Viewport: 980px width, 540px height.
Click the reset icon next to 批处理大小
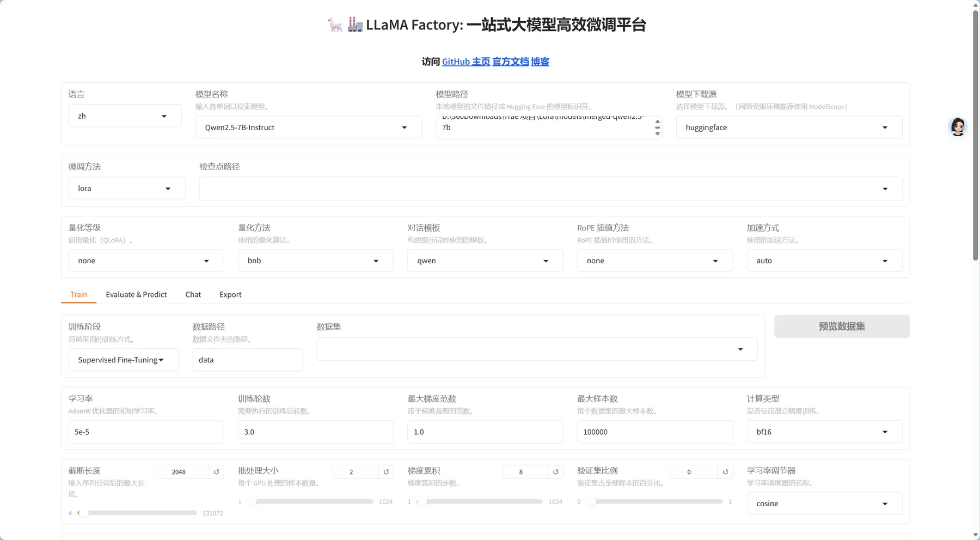386,472
